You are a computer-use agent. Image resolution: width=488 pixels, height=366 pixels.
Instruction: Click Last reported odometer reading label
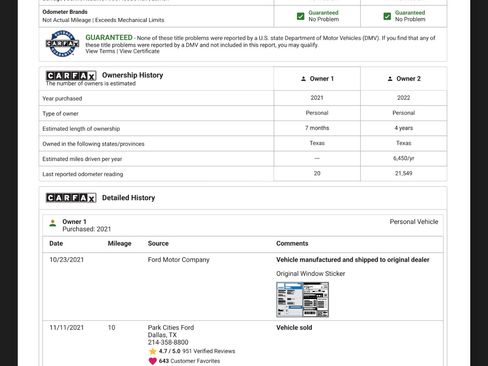[x=83, y=174]
